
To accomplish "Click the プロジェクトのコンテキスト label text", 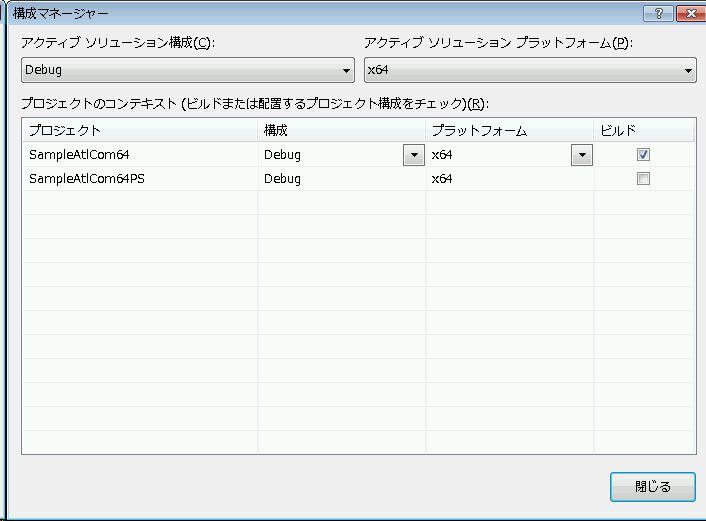I will (x=254, y=104).
